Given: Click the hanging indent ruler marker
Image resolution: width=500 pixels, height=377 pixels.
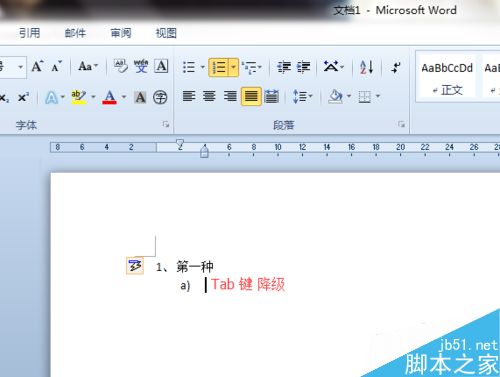Looking at the screenshot, I should (204, 151).
